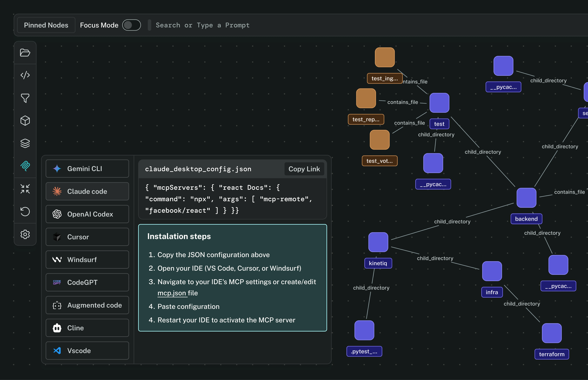This screenshot has height=380, width=588.
Task: Click the Pinned Nodes button
Action: 46,25
